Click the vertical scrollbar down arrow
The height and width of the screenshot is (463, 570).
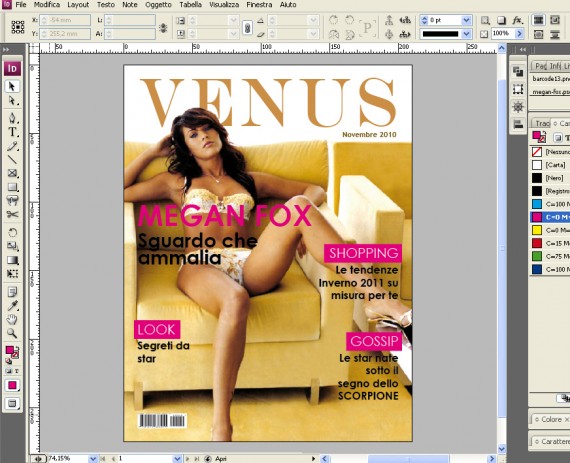[502, 449]
